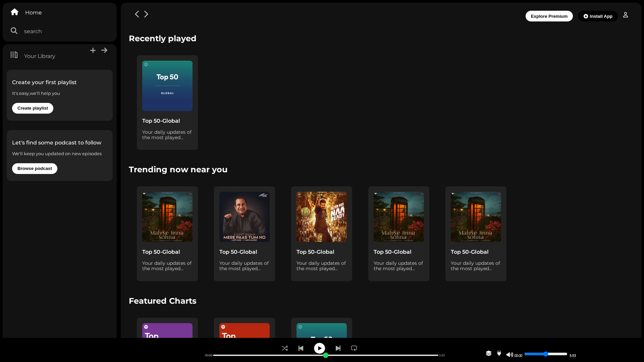Select Your Library label
644x362 pixels.
click(40, 56)
